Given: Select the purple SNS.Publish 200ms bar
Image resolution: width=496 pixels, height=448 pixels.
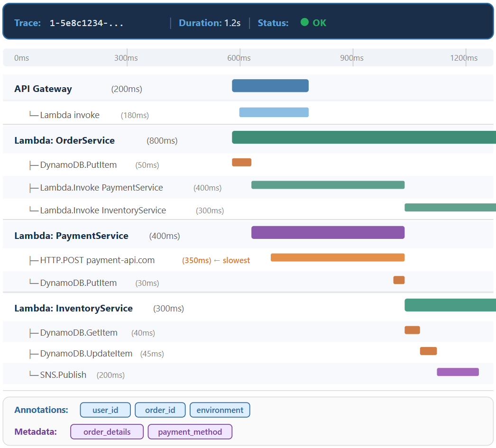Looking at the screenshot, I should click(458, 372).
